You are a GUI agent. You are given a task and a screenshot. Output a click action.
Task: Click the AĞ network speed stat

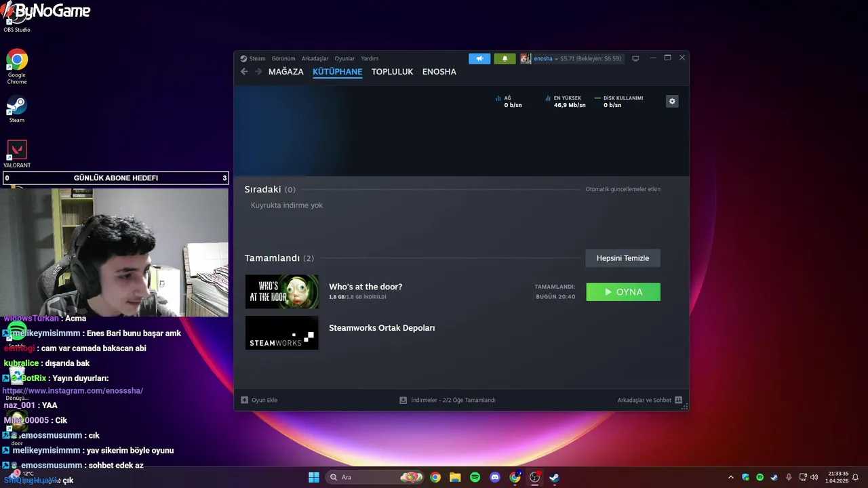click(x=509, y=102)
